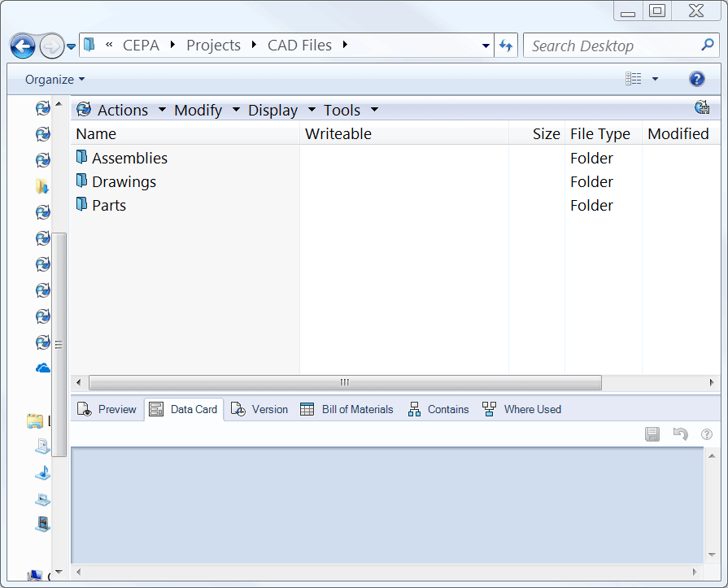This screenshot has height=588, width=728.
Task: Open the view options dropdown arrow
Action: click(655, 79)
